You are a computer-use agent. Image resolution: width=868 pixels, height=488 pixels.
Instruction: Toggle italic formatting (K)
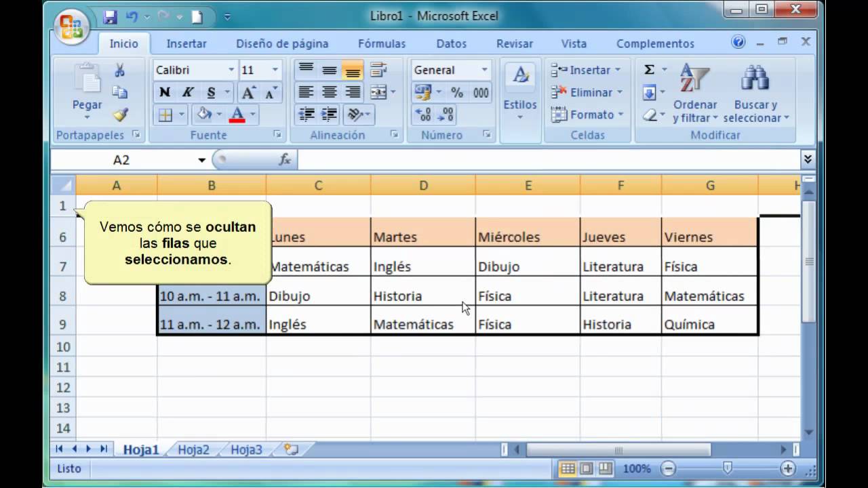pos(188,93)
